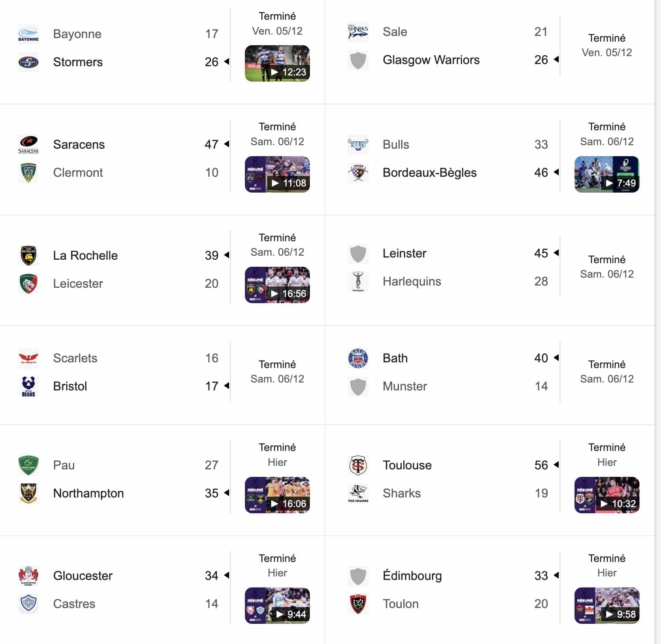Click the Stormers team crest
This screenshot has width=661, height=644.
[29, 62]
